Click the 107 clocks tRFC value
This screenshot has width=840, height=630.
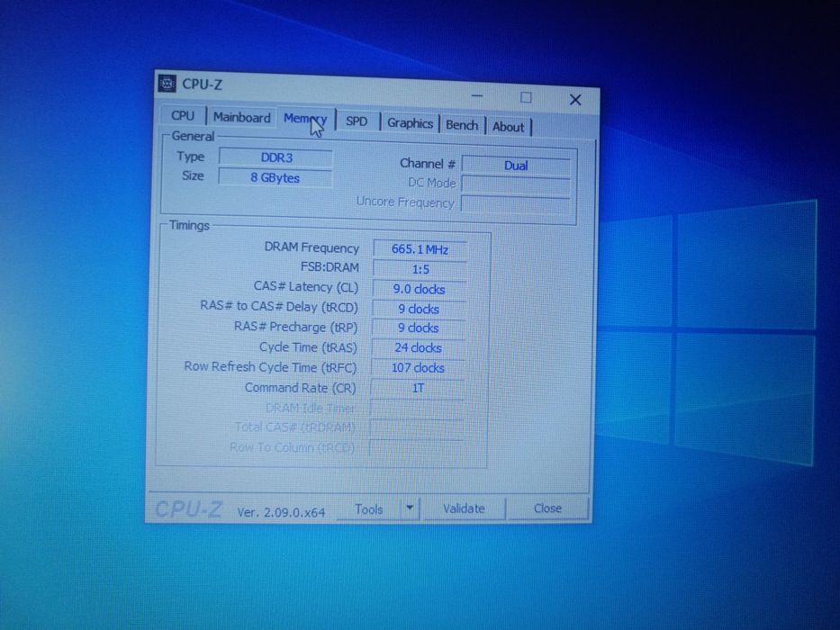418,368
